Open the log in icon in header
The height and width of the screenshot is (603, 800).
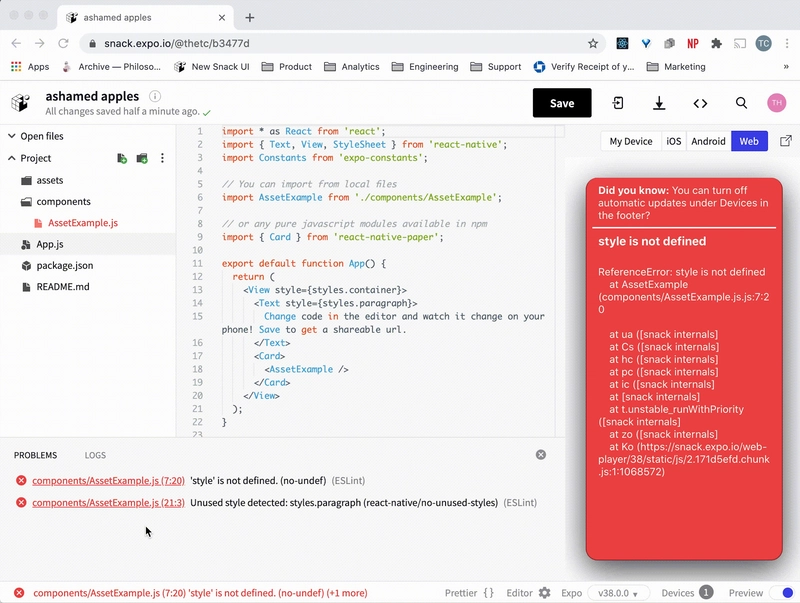click(x=618, y=103)
